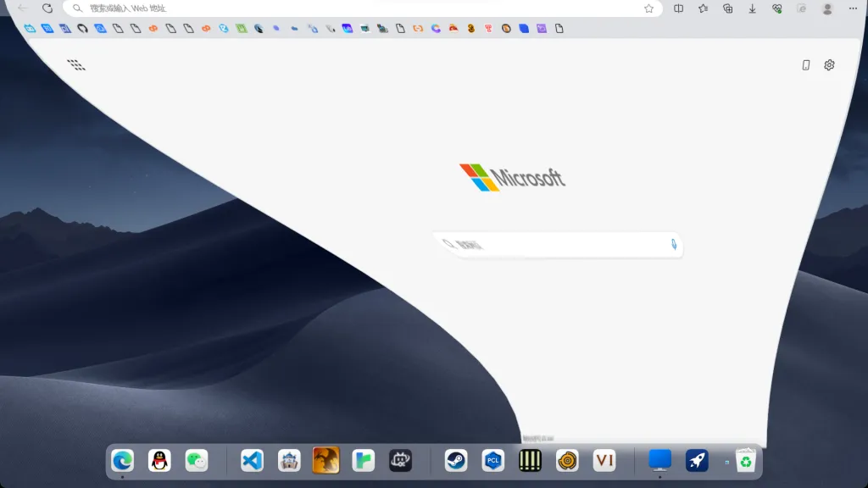This screenshot has height=488, width=868.
Task: Click the web address search bar
Action: 363,8
